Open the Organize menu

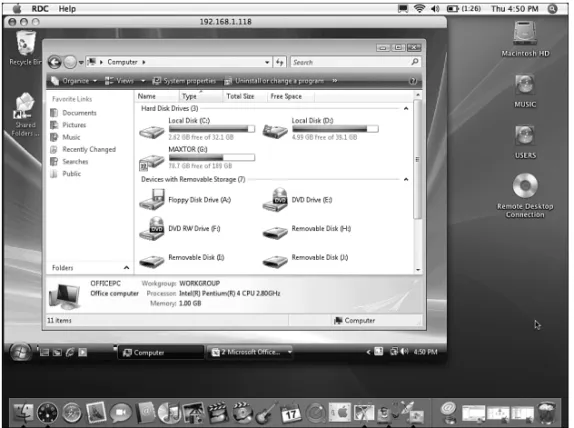coord(74,81)
